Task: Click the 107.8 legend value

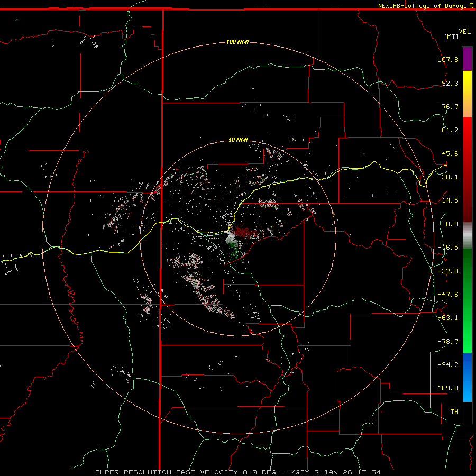Action: tap(448, 59)
